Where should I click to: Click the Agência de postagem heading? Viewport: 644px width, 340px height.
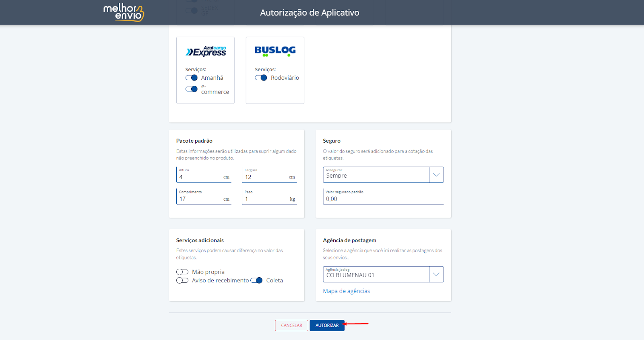pyautogui.click(x=349, y=240)
